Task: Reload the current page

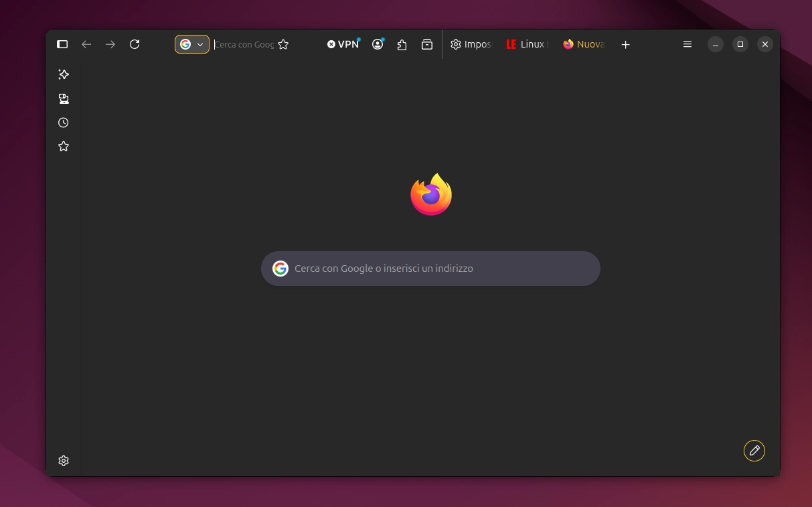Action: coord(135,44)
